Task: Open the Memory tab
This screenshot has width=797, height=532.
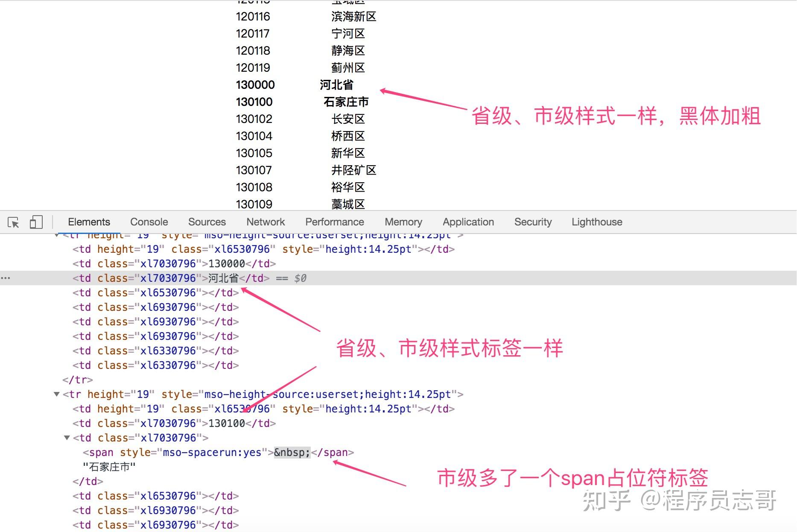Action: (x=403, y=222)
